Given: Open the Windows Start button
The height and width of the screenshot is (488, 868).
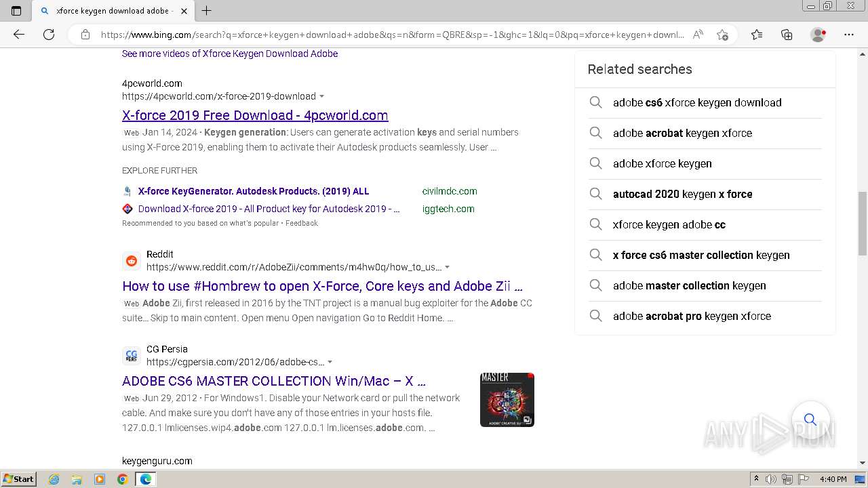Looking at the screenshot, I should click(x=19, y=479).
